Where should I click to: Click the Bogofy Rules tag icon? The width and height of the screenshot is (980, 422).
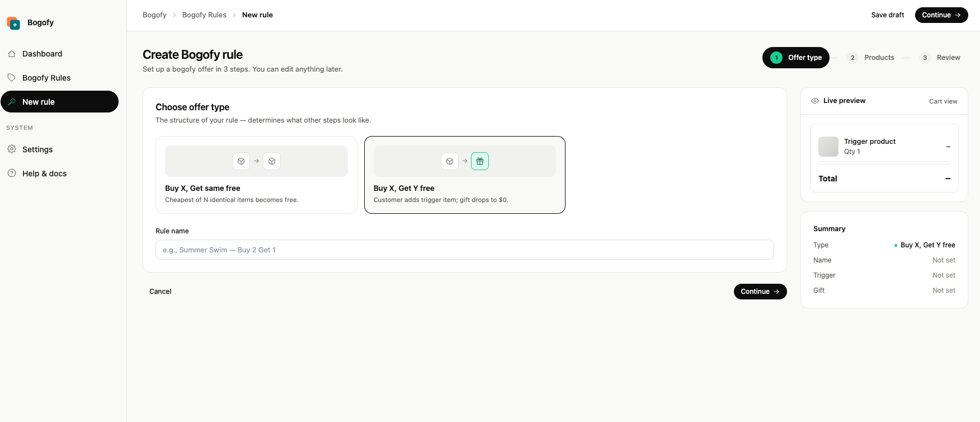[12, 78]
